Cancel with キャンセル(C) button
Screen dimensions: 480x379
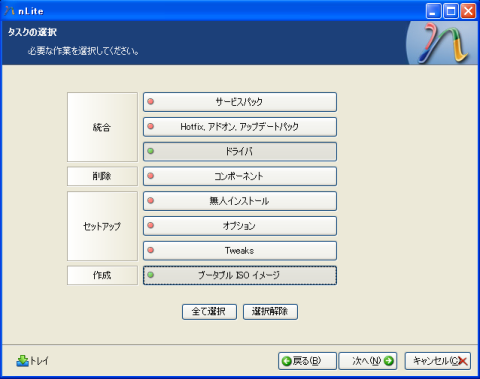pos(438,361)
